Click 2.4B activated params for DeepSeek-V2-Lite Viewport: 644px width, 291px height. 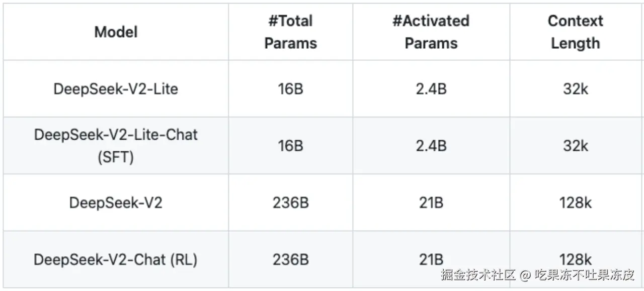431,89
